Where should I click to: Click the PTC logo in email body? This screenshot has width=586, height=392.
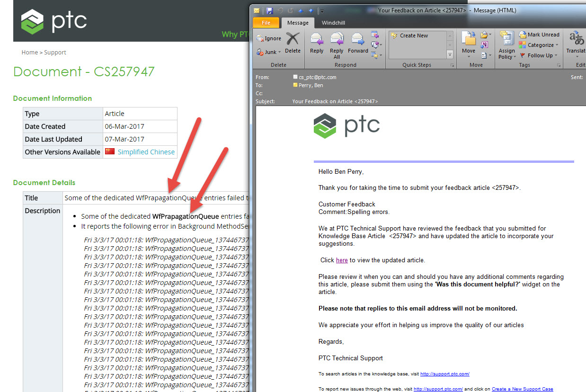[x=346, y=126]
